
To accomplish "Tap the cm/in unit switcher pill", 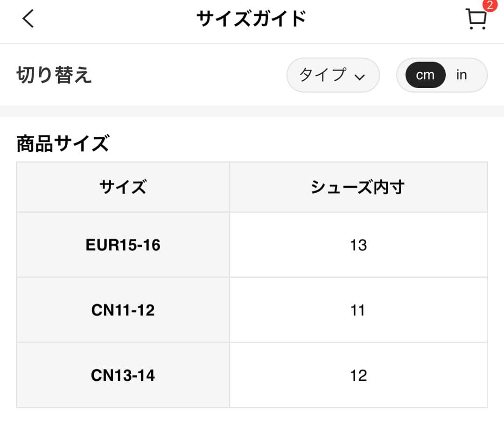I will coord(441,75).
